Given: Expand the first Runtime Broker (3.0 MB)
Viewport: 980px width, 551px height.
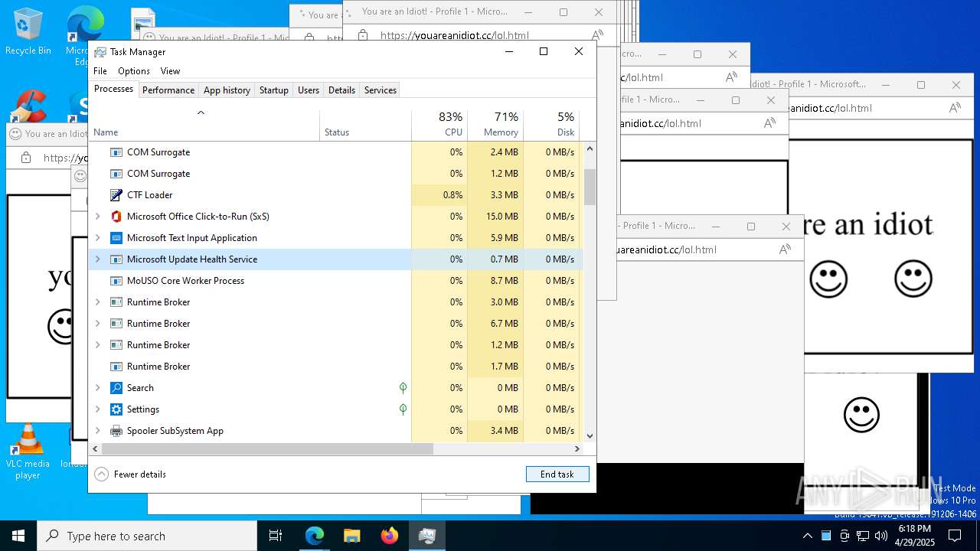Looking at the screenshot, I should (x=97, y=302).
